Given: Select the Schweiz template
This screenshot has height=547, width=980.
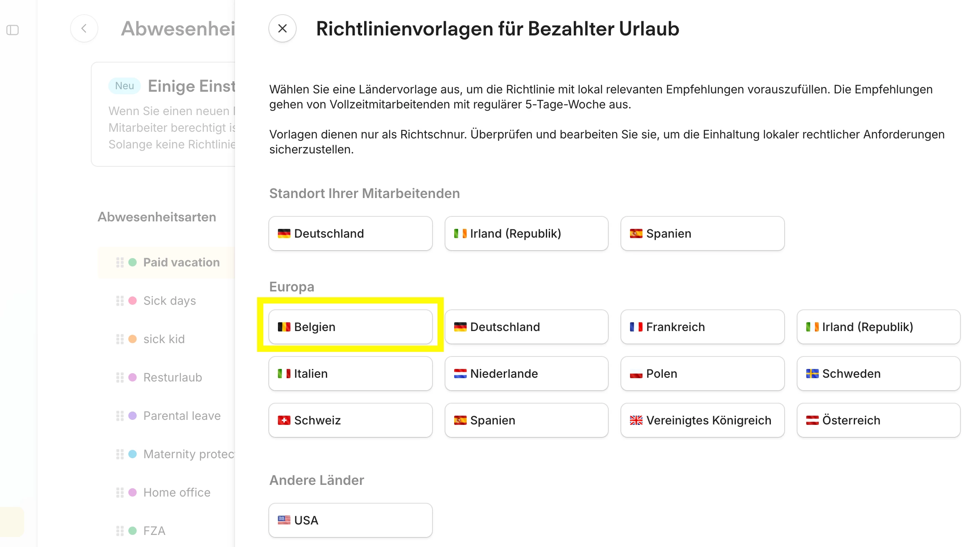Looking at the screenshot, I should (350, 420).
